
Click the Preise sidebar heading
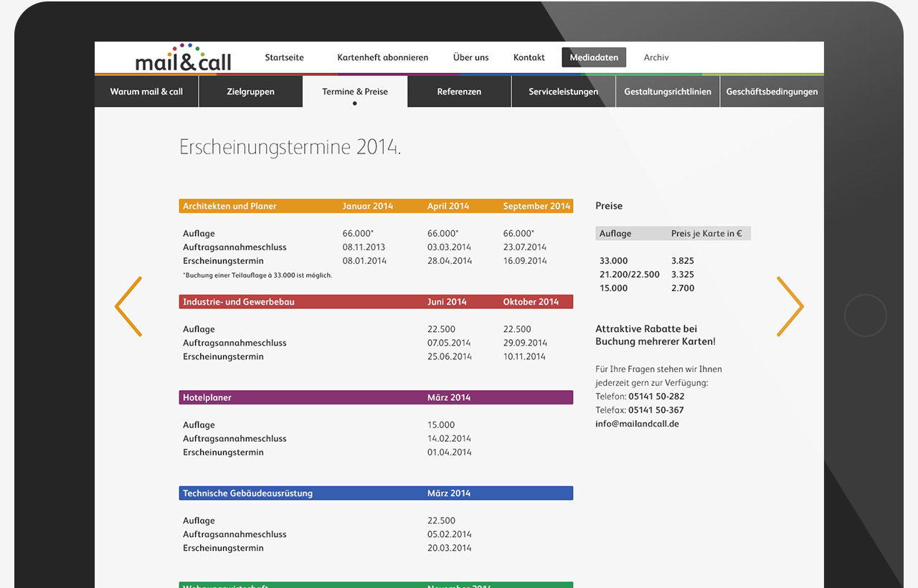click(609, 206)
